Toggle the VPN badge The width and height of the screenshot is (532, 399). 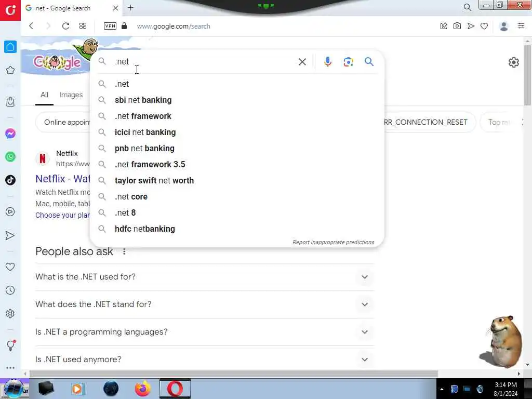[x=110, y=26]
